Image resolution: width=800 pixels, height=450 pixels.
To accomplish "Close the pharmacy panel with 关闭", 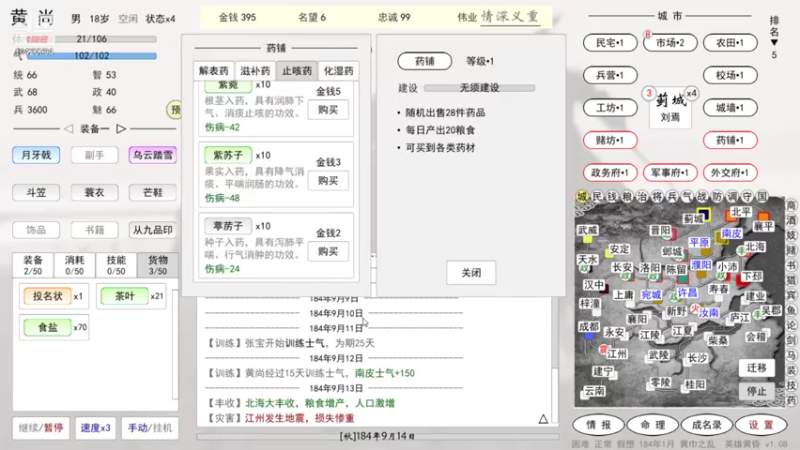I will tap(471, 273).
